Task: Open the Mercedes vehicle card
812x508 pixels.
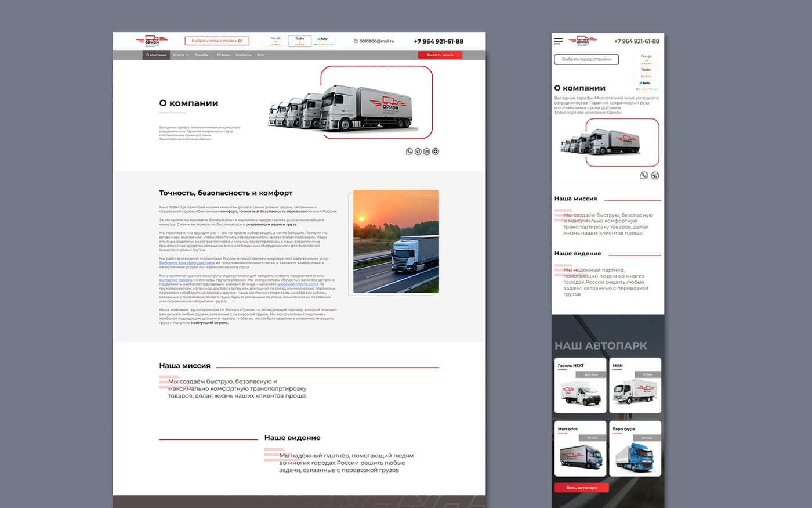Action: (x=580, y=449)
